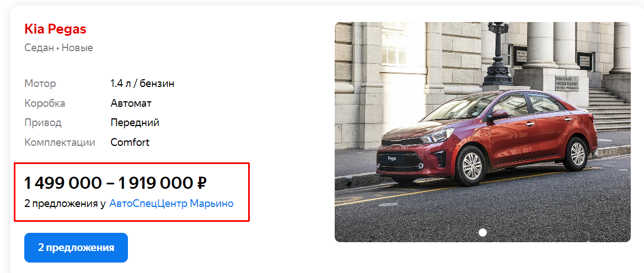The image size is (644, 273).
Task: Open the Kia Pegas title link
Action: point(55,30)
